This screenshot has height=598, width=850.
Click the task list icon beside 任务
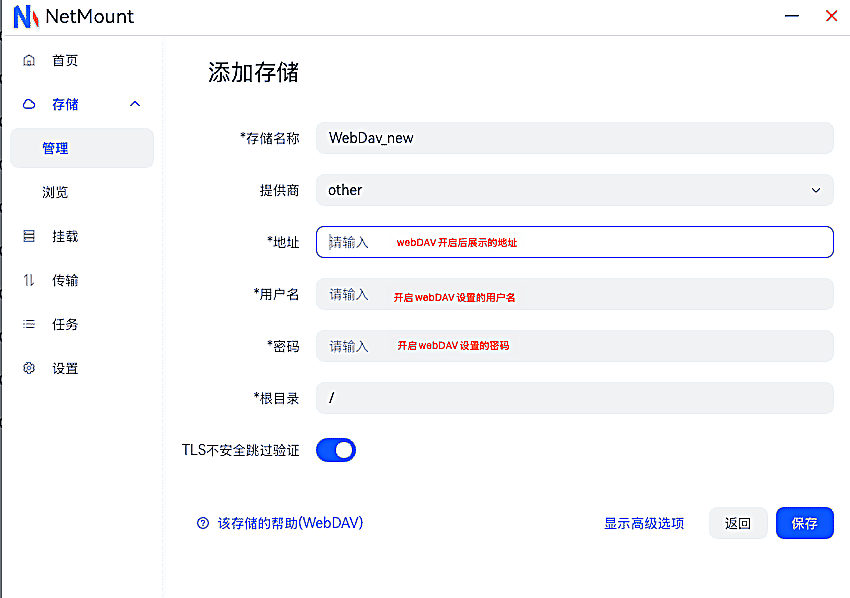[x=29, y=324]
